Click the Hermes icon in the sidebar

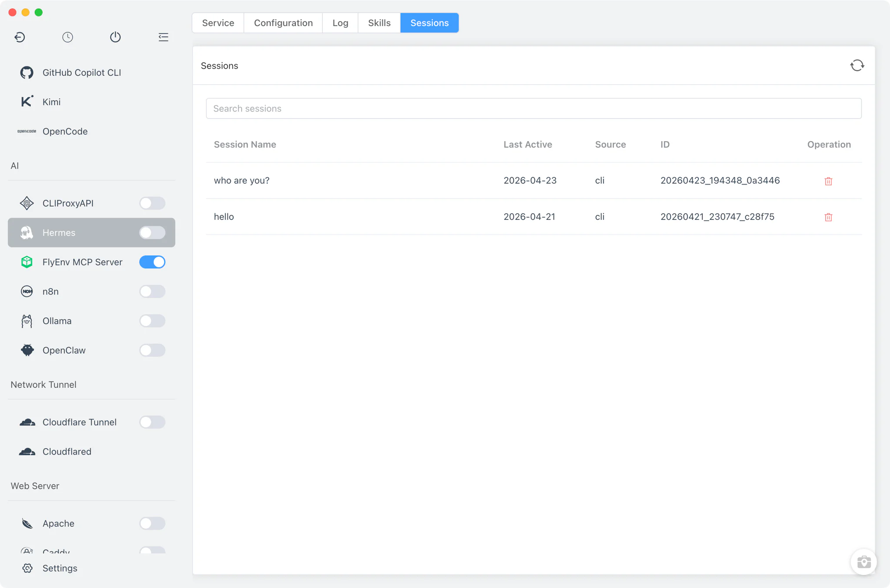click(27, 233)
